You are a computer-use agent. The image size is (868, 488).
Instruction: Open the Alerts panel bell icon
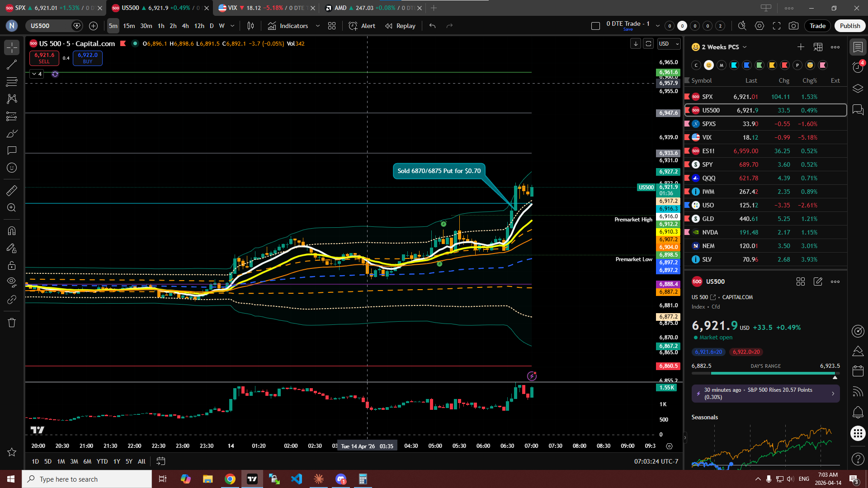[x=858, y=412]
